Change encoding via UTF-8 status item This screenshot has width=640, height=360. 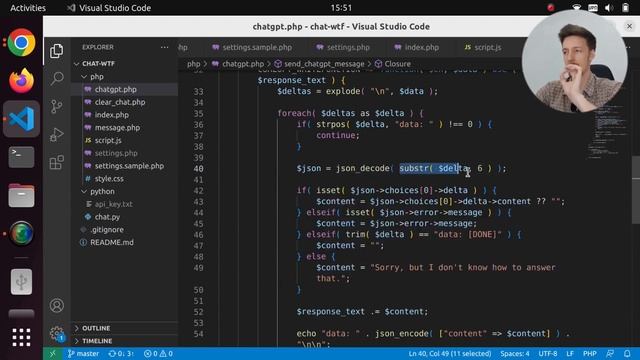[x=547, y=353]
